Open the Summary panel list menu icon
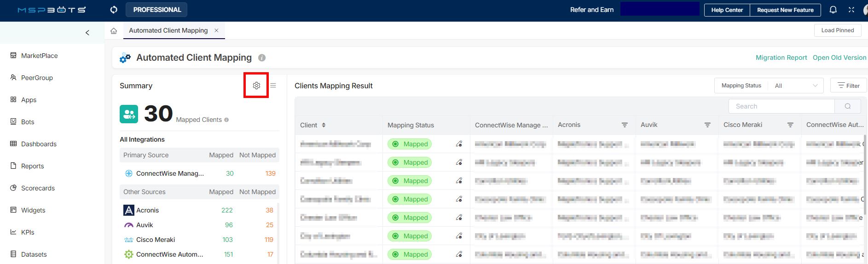 (273, 86)
